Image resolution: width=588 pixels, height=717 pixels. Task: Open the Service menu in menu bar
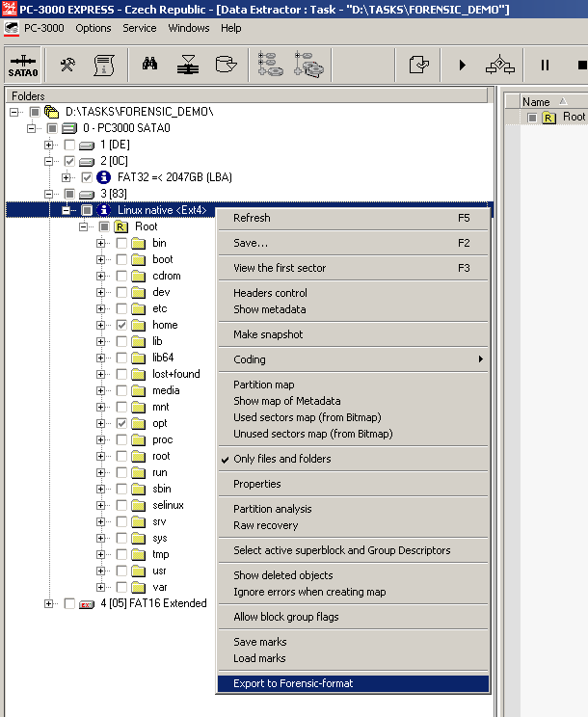(140, 28)
